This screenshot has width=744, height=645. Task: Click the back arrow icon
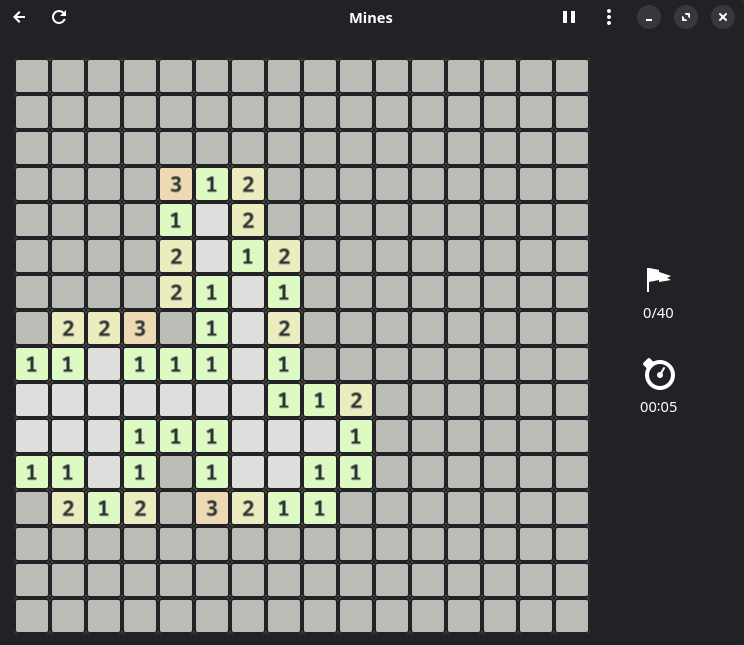(19, 17)
